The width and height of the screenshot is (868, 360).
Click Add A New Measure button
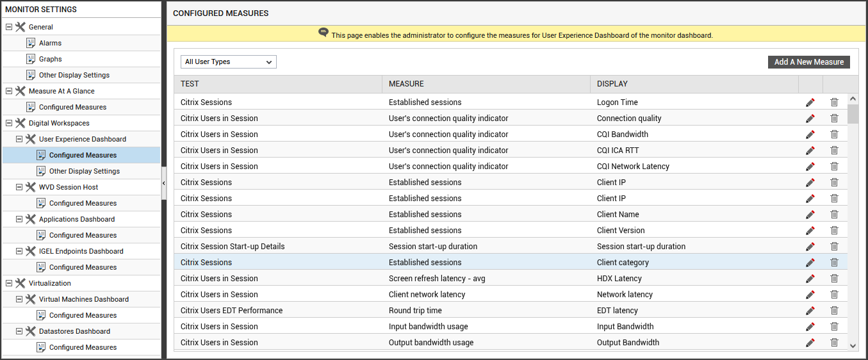809,62
